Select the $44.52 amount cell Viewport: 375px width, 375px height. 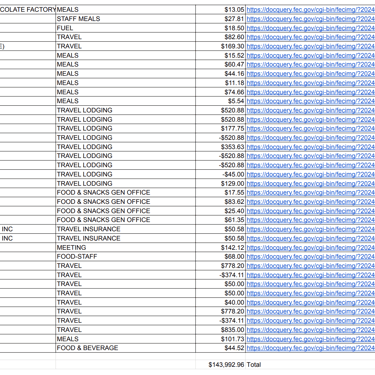click(x=221, y=348)
